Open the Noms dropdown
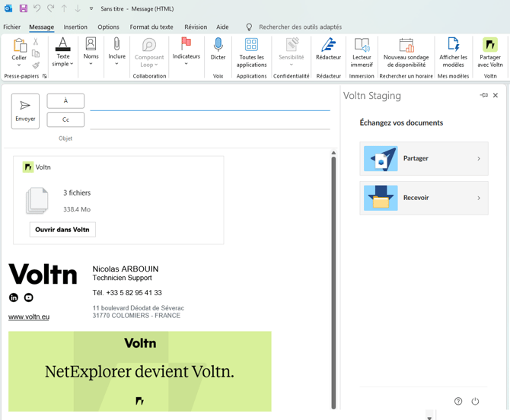Screen dimensions: 510x420 [x=91, y=51]
